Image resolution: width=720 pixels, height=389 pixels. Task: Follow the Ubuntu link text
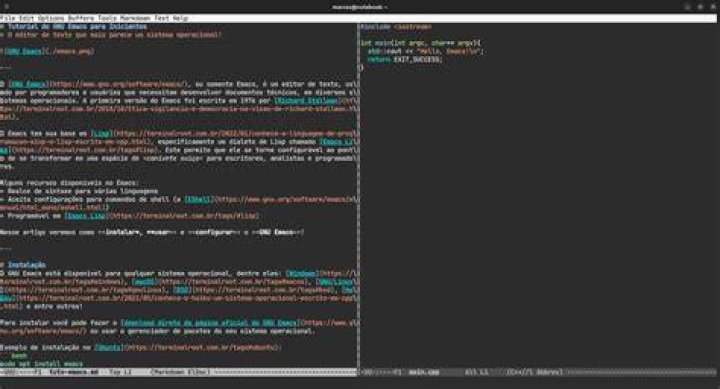click(108, 348)
